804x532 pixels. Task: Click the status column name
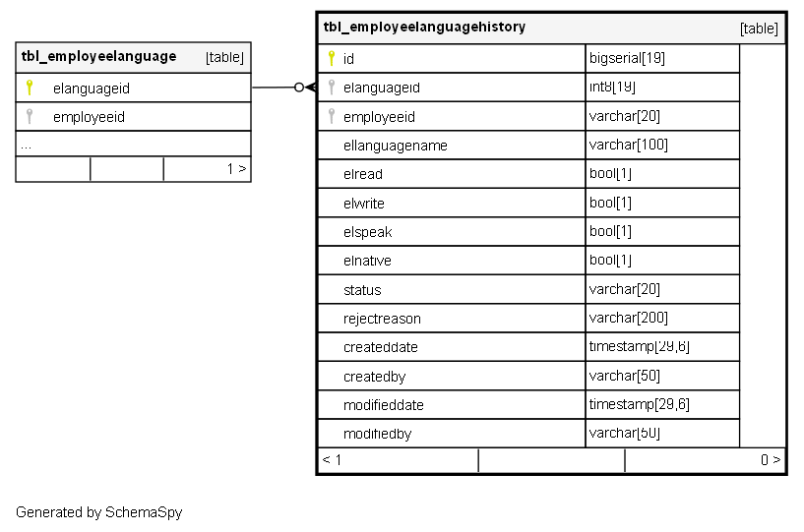tap(362, 290)
